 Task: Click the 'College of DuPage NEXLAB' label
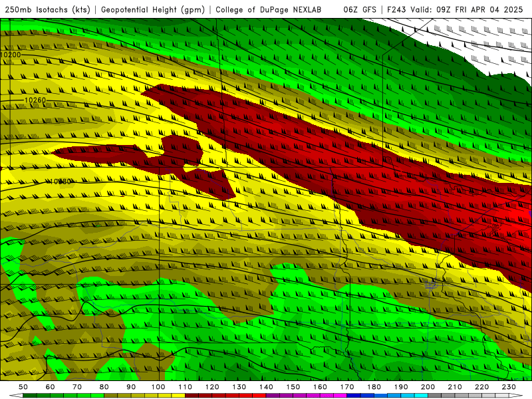click(269, 9)
